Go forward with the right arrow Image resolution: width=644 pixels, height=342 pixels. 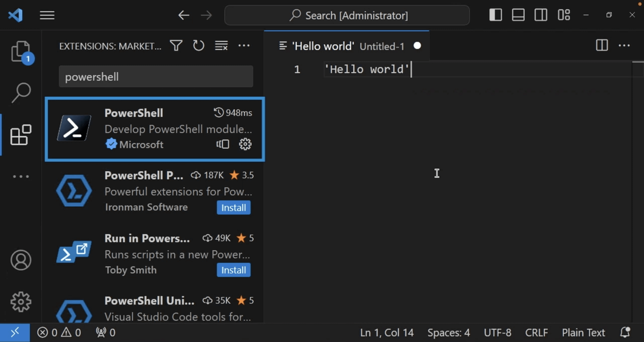pyautogui.click(x=206, y=15)
